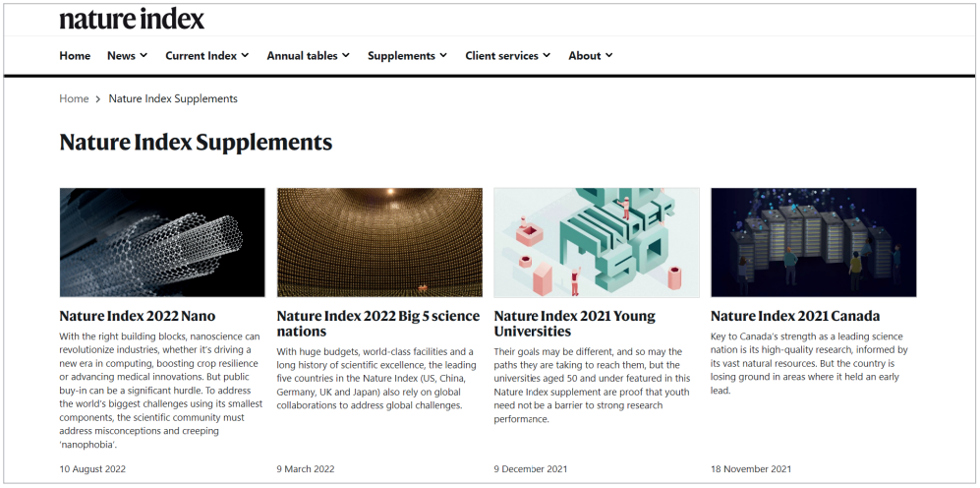
Task: Open the golden detector chamber thumbnail
Action: point(379,243)
